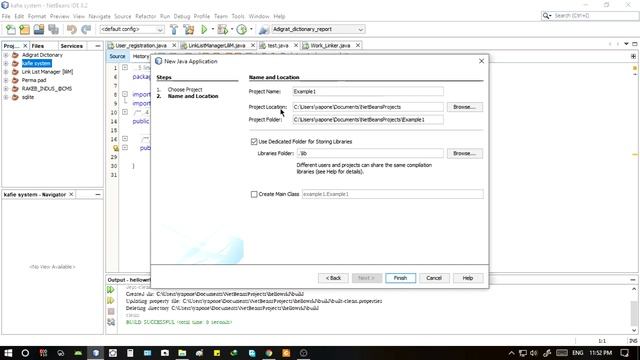Click the Build Project hammer icon
640x360 pixels.
tap(174, 29)
